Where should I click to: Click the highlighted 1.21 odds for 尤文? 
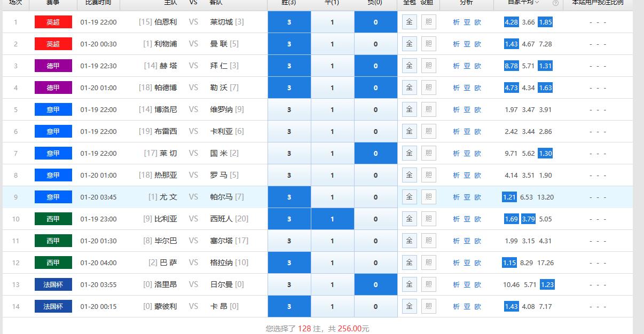click(508, 197)
